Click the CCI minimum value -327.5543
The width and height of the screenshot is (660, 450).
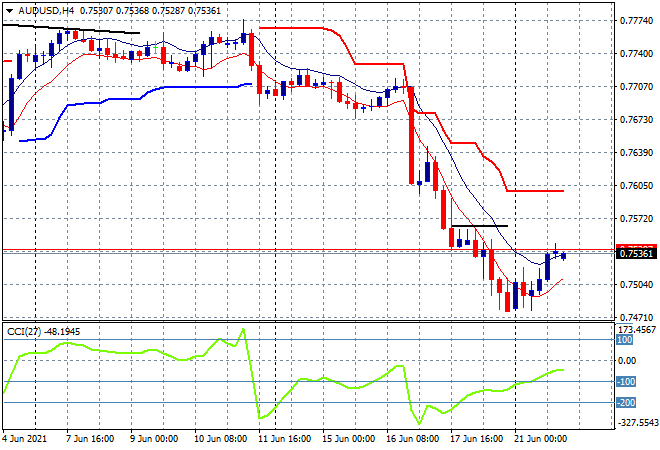[x=638, y=423]
